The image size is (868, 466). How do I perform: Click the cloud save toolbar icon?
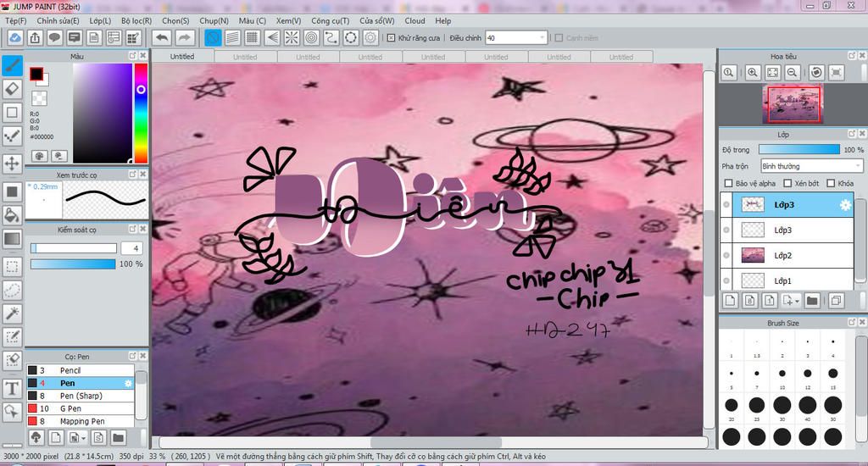pyautogui.click(x=15, y=37)
